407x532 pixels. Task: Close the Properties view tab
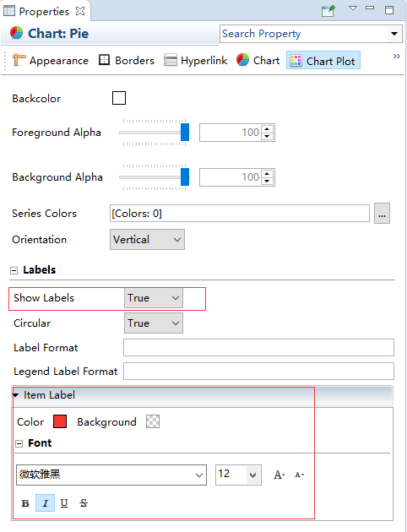[x=80, y=11]
